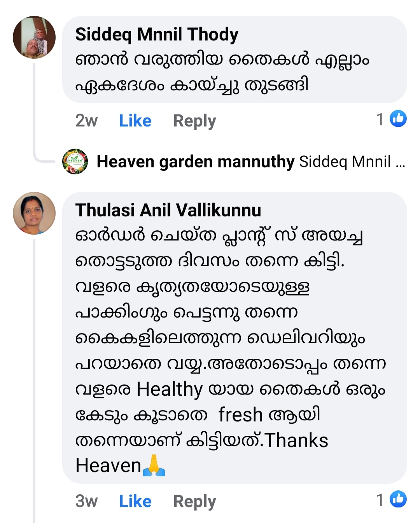Click the praying hands emoji after Heaven
The height and width of the screenshot is (523, 420).
click(x=154, y=465)
